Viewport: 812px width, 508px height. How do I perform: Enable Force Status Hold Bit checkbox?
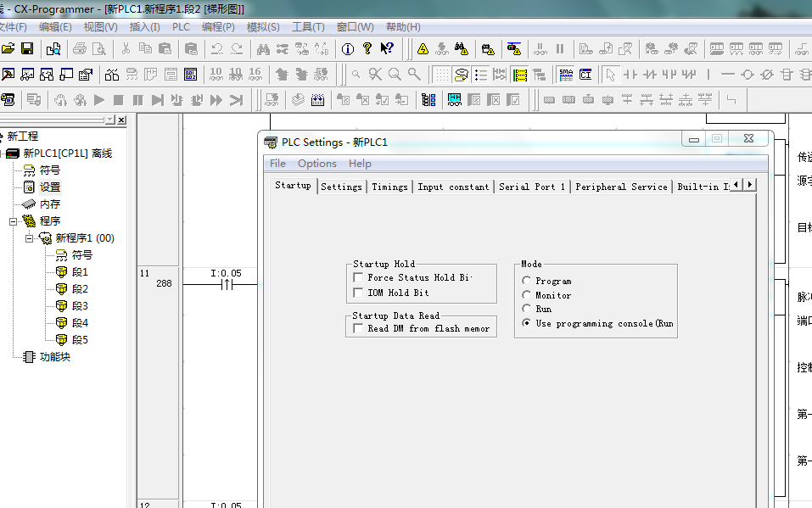[x=358, y=277]
